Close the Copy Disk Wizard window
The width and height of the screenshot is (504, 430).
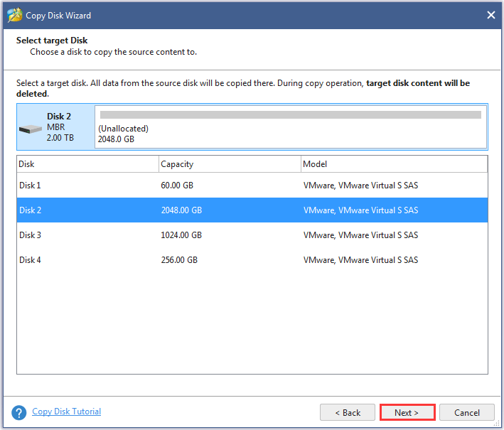(490, 15)
